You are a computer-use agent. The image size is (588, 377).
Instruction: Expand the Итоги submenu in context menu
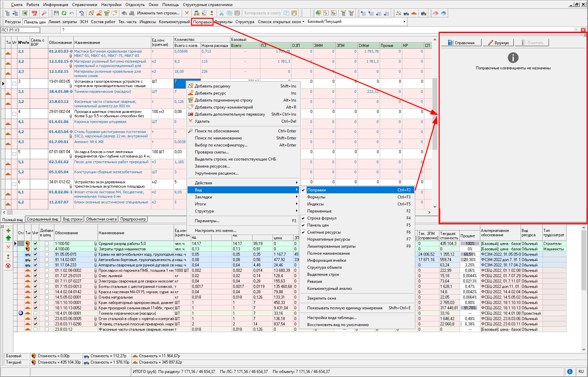[244, 204]
